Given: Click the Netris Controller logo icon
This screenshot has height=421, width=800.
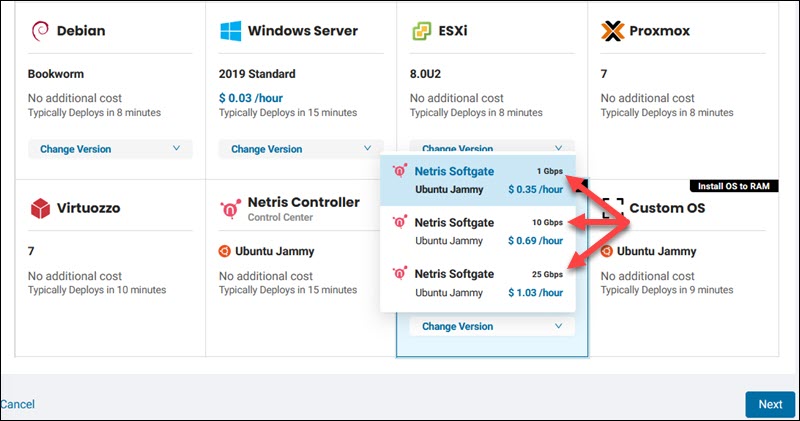Looking at the screenshot, I should 231,208.
